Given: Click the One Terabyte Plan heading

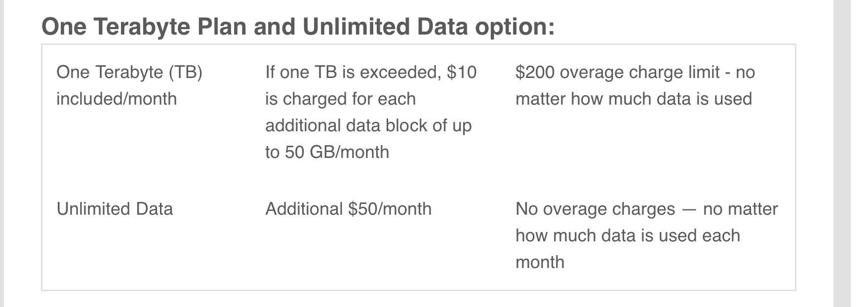Looking at the screenshot, I should [298, 26].
